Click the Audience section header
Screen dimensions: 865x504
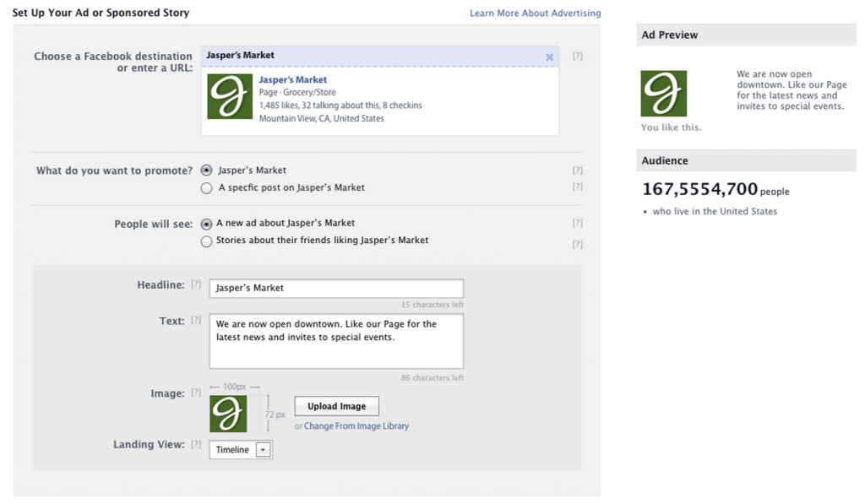[747, 160]
